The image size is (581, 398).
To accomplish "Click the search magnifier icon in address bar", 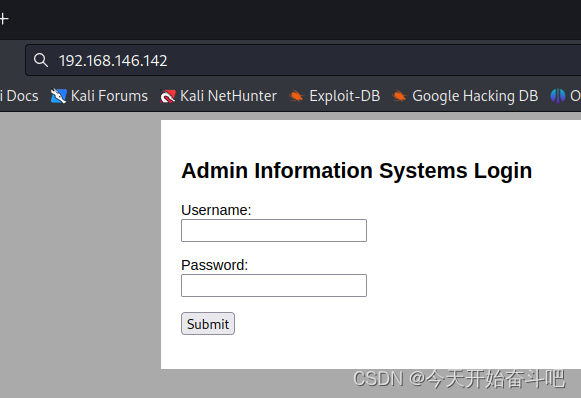I will pyautogui.click(x=41, y=60).
